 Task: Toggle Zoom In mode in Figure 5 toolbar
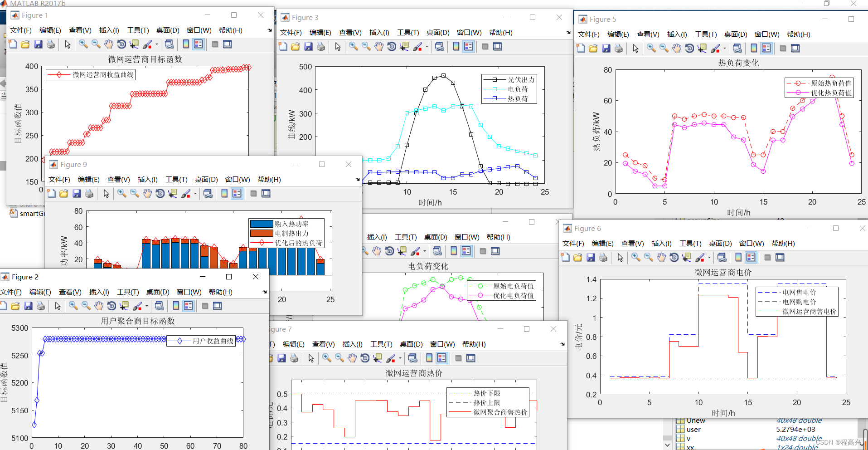651,48
